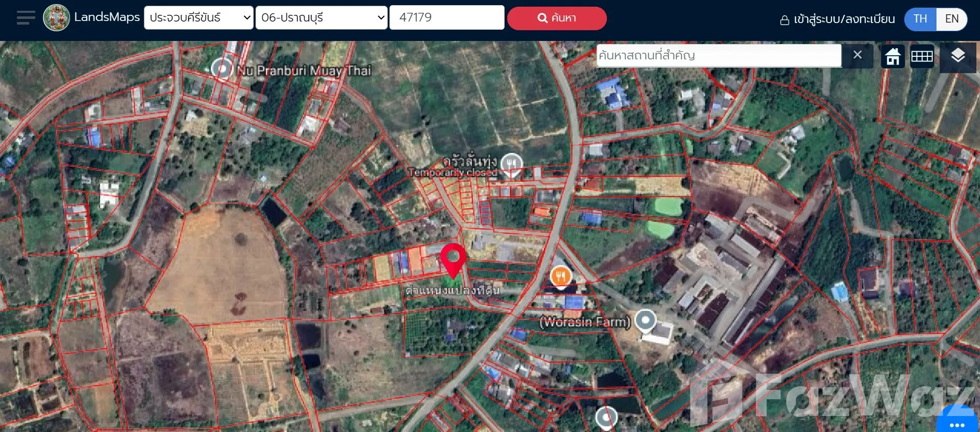980x432 pixels.
Task: Click the ครัวลั่นทุ่ง restaurant marker
Action: point(511,164)
